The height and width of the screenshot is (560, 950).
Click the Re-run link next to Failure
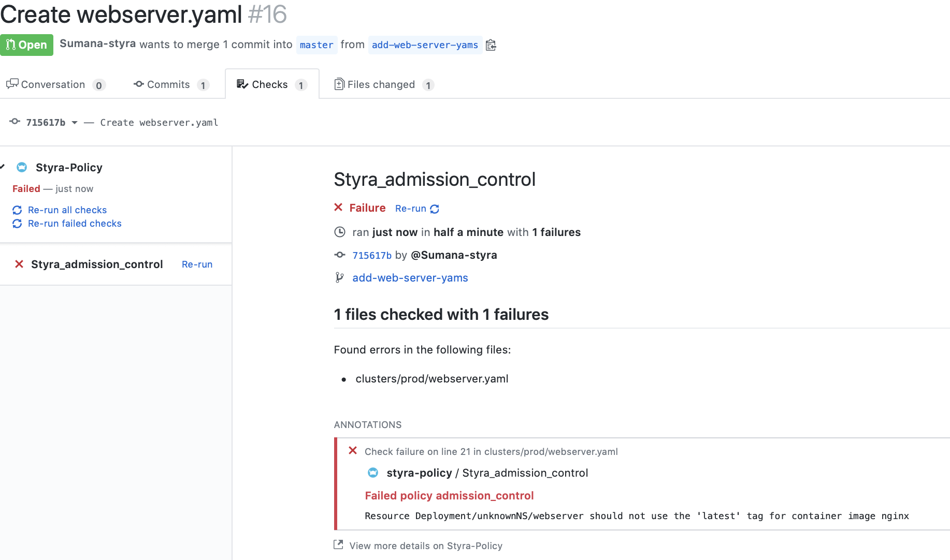tap(410, 208)
